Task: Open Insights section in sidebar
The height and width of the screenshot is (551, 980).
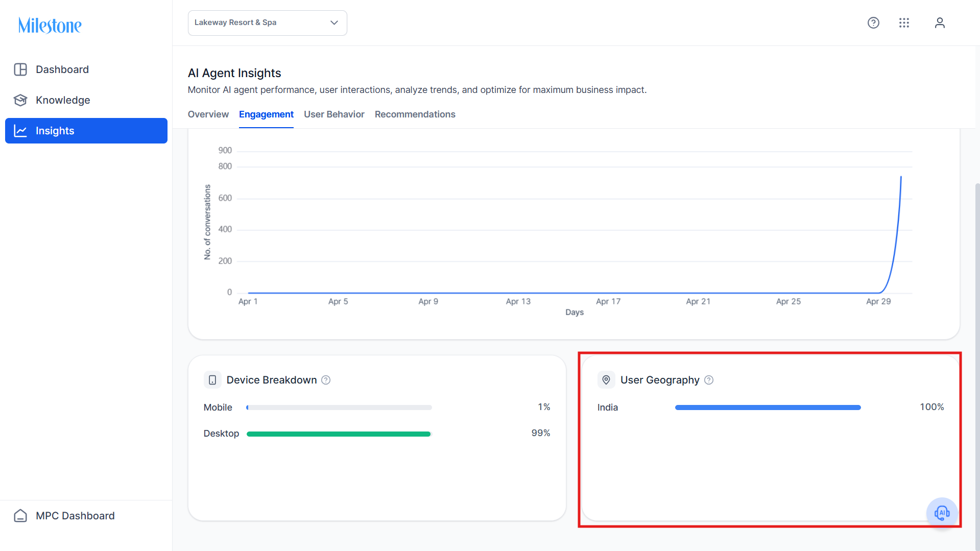Action: (86, 131)
